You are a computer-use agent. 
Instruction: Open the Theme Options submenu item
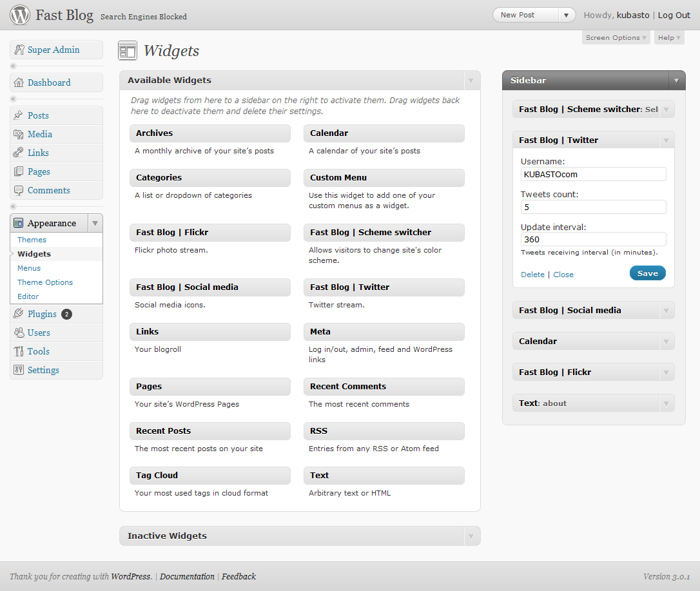click(x=45, y=282)
